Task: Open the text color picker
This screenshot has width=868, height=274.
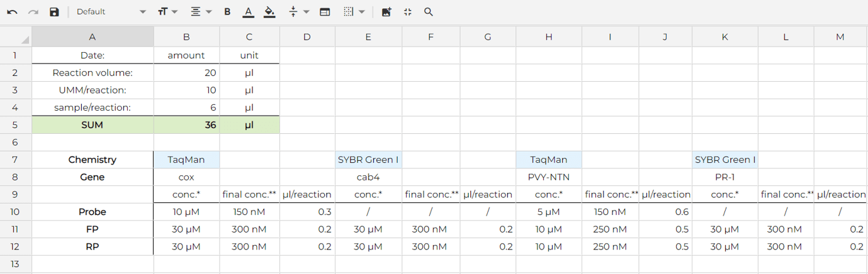Action: point(249,12)
